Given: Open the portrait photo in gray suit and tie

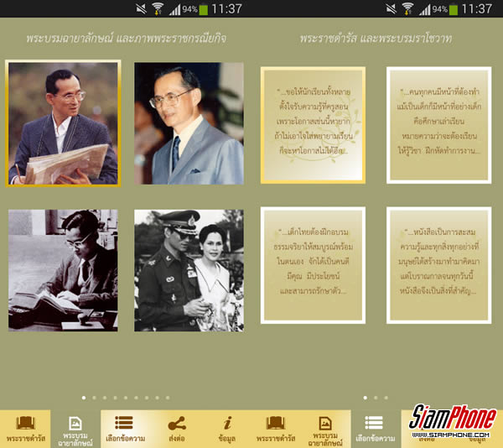Looking at the screenshot, I should [x=189, y=123].
